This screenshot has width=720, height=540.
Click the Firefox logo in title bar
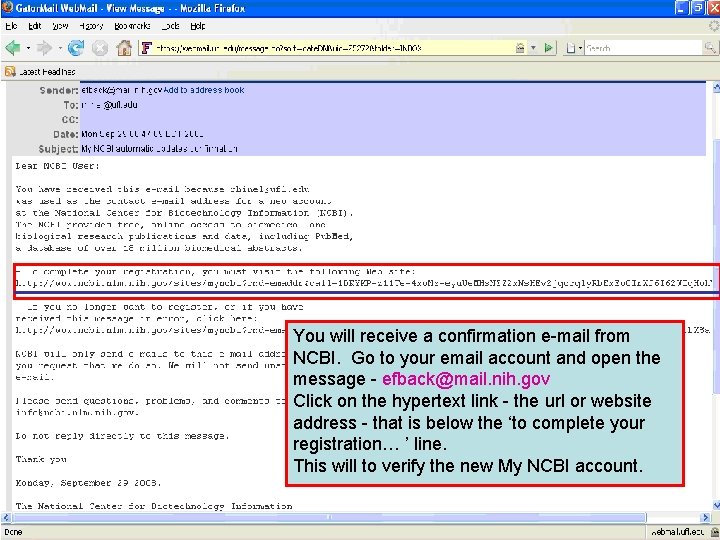point(7,8)
